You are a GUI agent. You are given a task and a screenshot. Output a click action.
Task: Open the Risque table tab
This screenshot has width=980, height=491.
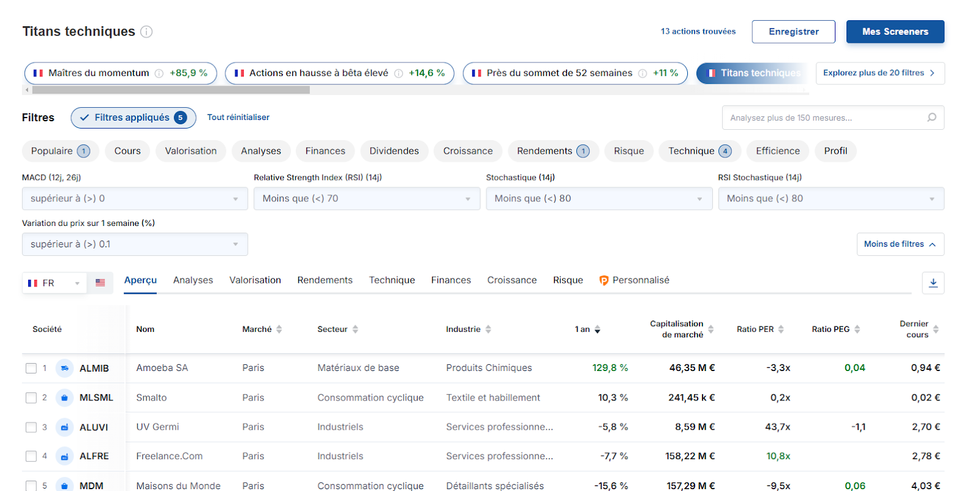click(568, 280)
